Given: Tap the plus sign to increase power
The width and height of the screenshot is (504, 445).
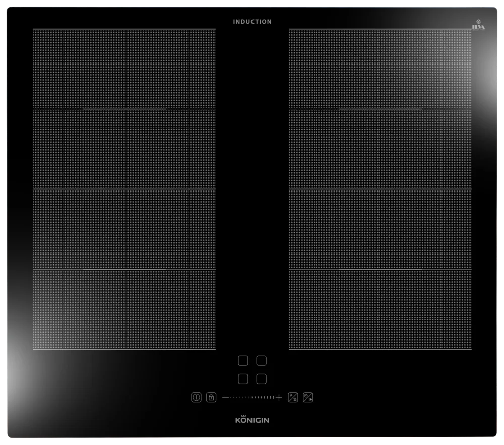Looking at the screenshot, I should (279, 397).
